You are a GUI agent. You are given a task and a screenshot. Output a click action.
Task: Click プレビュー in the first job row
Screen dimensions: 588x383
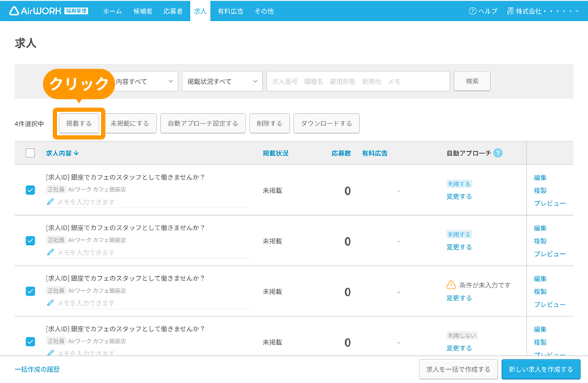550,203
